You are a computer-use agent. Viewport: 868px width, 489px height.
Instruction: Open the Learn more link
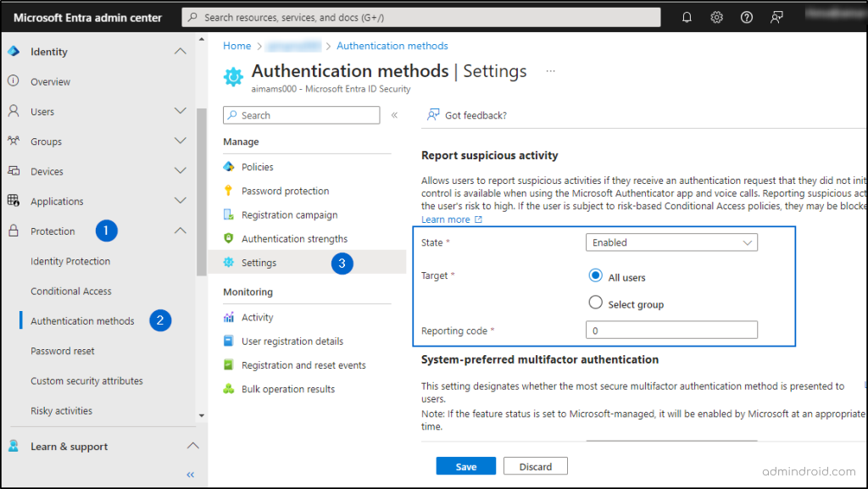pyautogui.click(x=451, y=219)
